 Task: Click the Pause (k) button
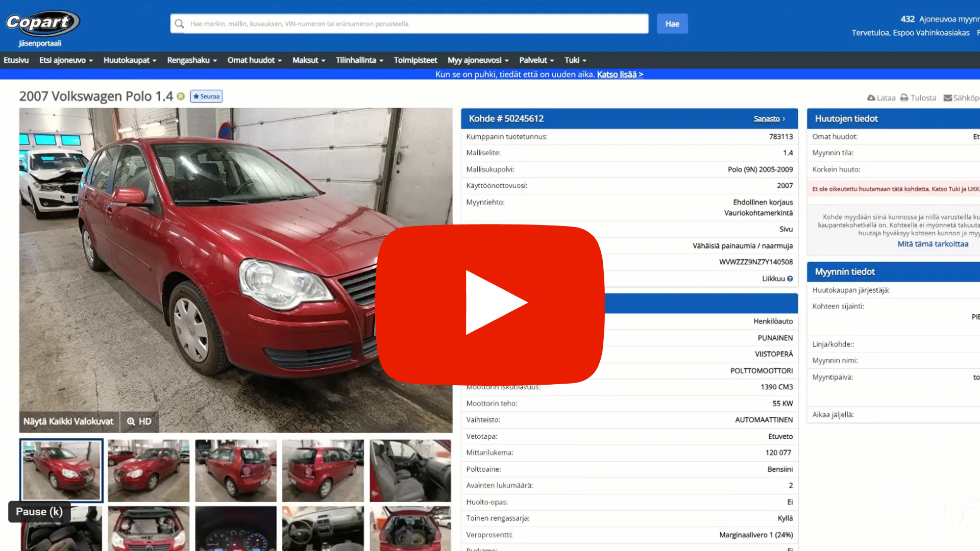(x=39, y=512)
